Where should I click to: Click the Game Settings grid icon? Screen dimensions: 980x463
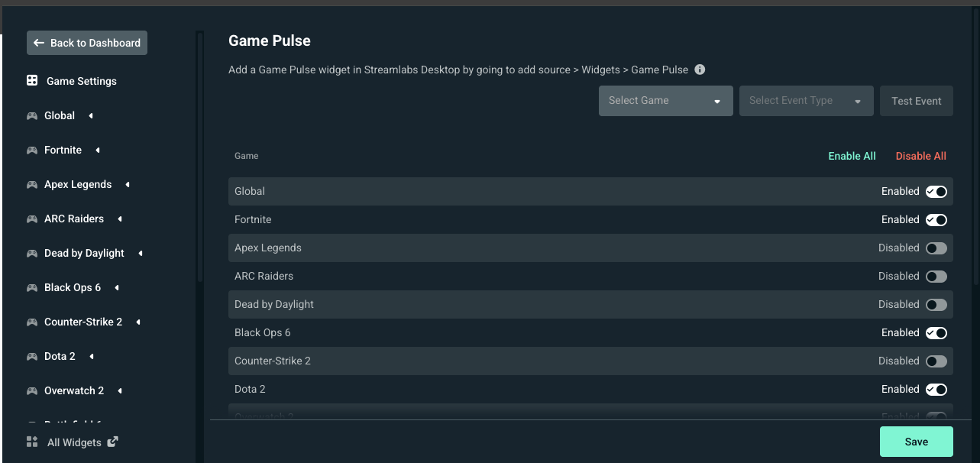tap(31, 81)
